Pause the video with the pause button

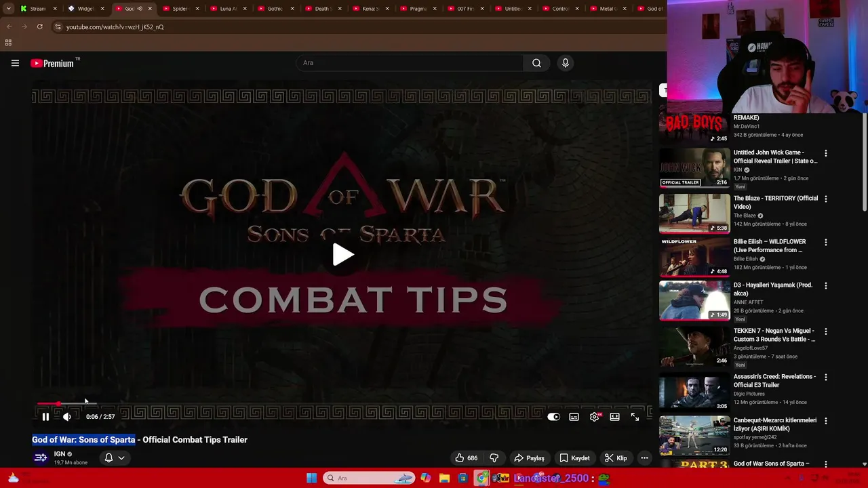pyautogui.click(x=45, y=417)
